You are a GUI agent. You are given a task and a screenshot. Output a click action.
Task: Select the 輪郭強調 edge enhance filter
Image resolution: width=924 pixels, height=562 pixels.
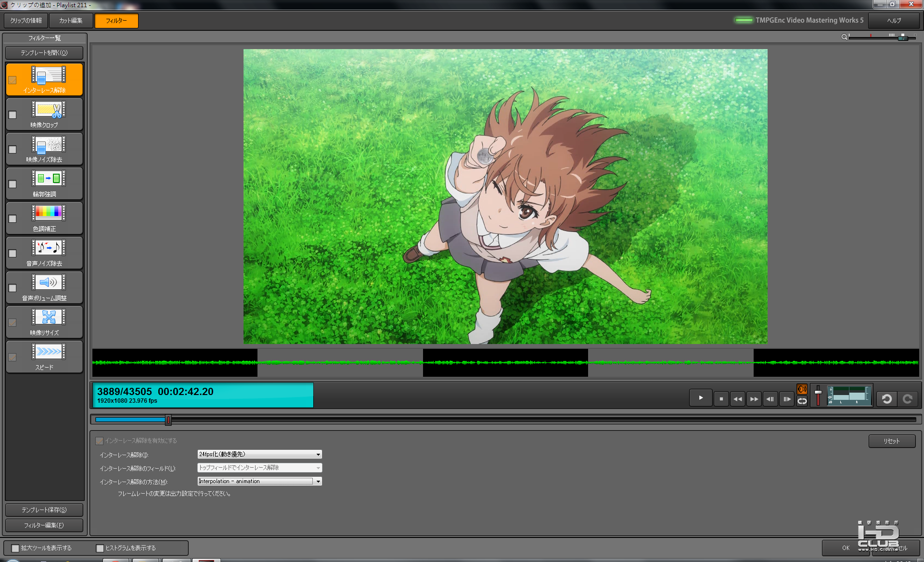coord(44,183)
